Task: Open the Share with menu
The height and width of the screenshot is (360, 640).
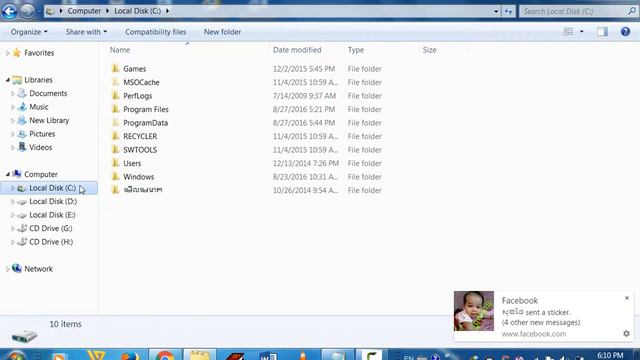Action: point(86,32)
